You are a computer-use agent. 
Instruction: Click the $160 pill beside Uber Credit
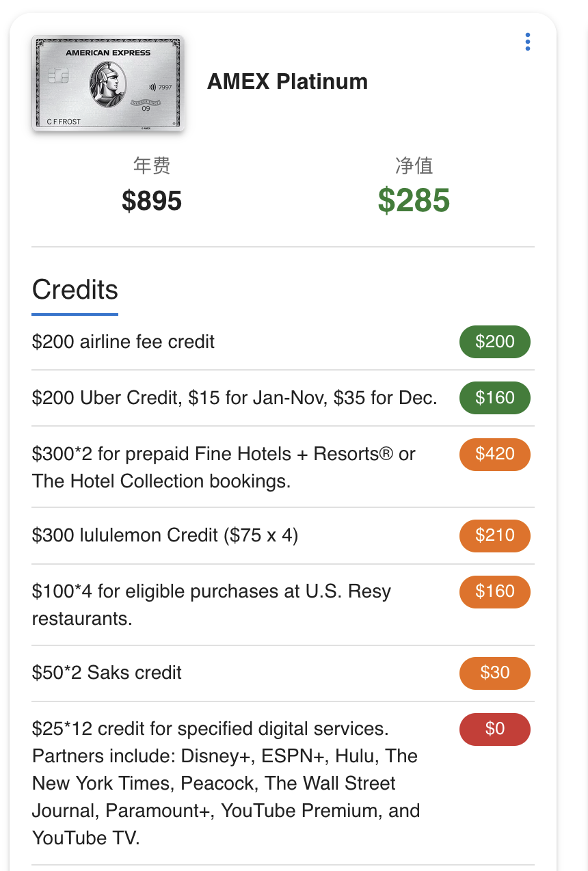(x=494, y=397)
